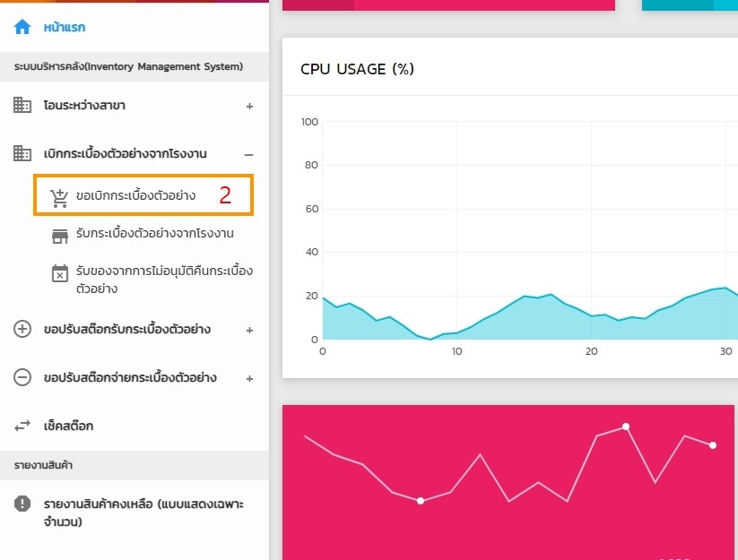Expand ขอปรับสต๊อกรับกระเบื้องตัวอย่าง using its plus sign
Screen dimensions: 738x560
click(249, 330)
